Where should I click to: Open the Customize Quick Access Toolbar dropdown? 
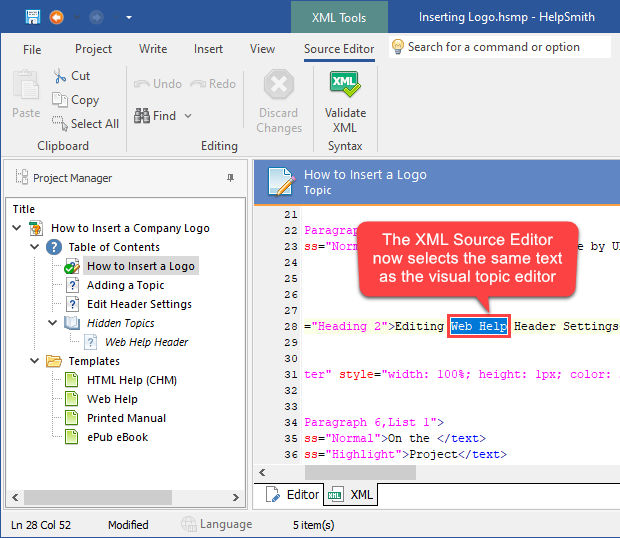[129, 17]
